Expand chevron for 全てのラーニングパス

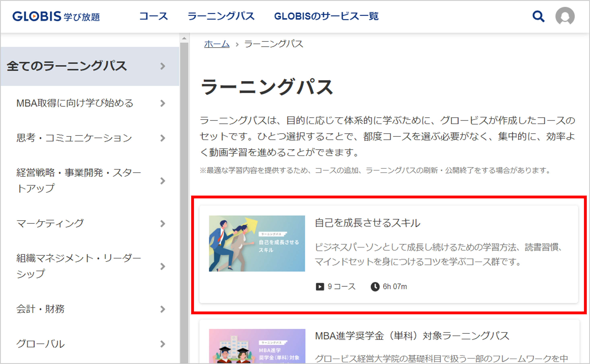(x=163, y=66)
